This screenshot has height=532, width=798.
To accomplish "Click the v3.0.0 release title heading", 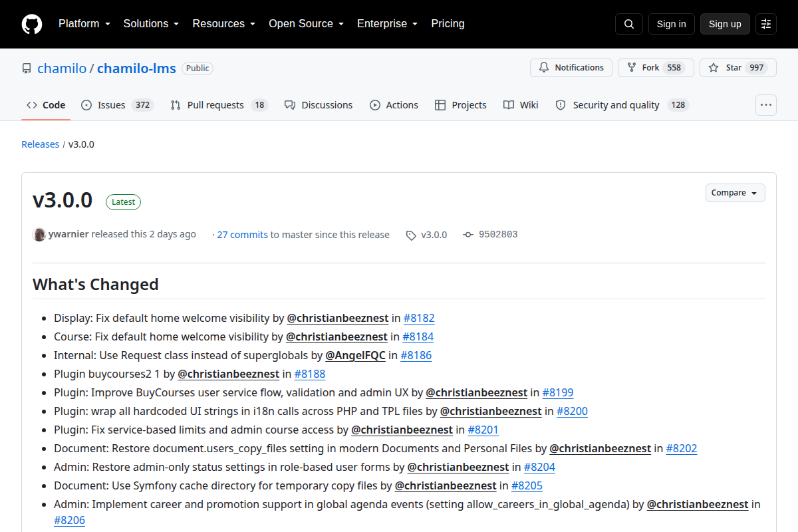I will click(63, 200).
